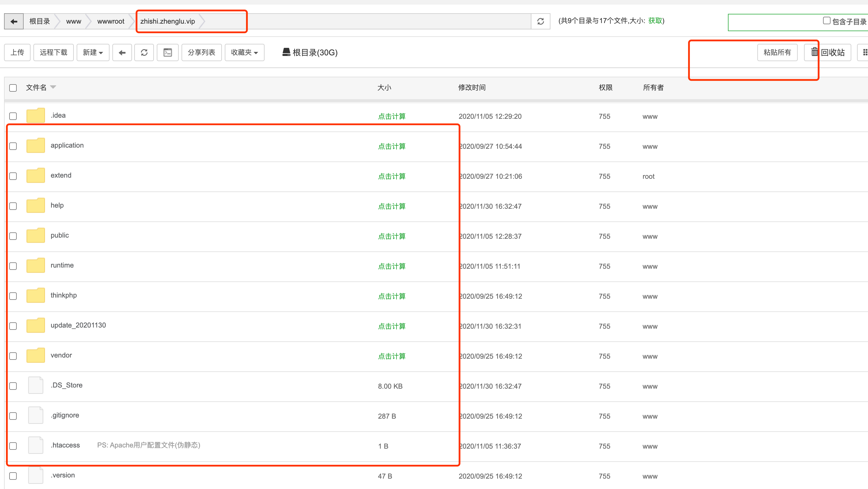Screen dimensions: 868x489
Task: Calculate size of .idea via 点击计算
Action: click(x=392, y=116)
